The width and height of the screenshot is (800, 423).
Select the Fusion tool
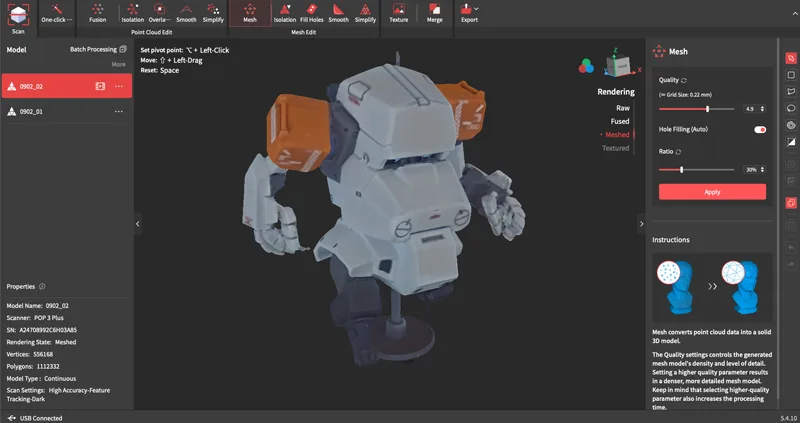click(x=97, y=13)
